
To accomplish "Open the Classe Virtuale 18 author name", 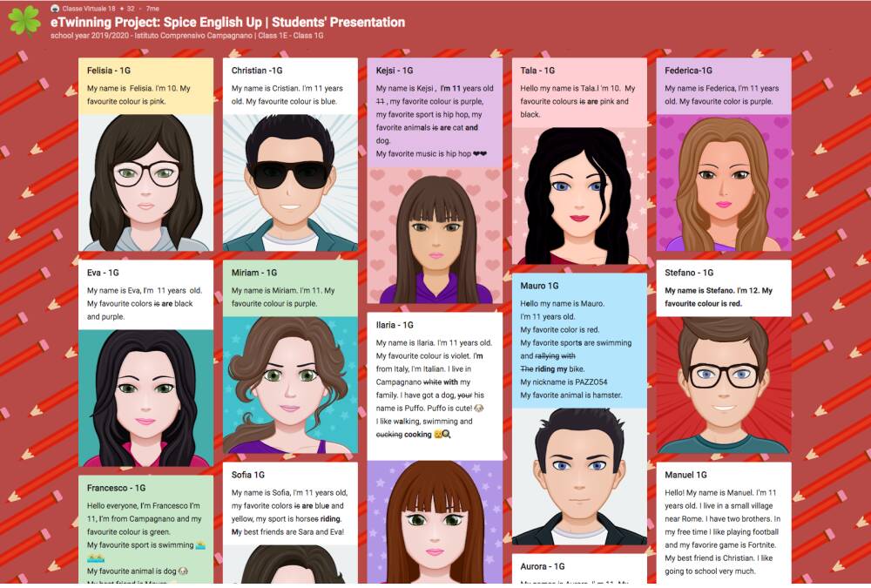I will [89, 9].
